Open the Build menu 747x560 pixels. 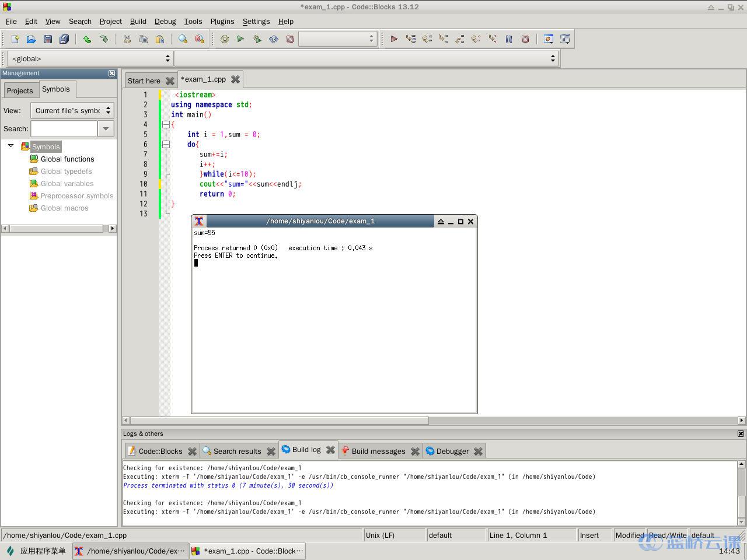(138, 22)
